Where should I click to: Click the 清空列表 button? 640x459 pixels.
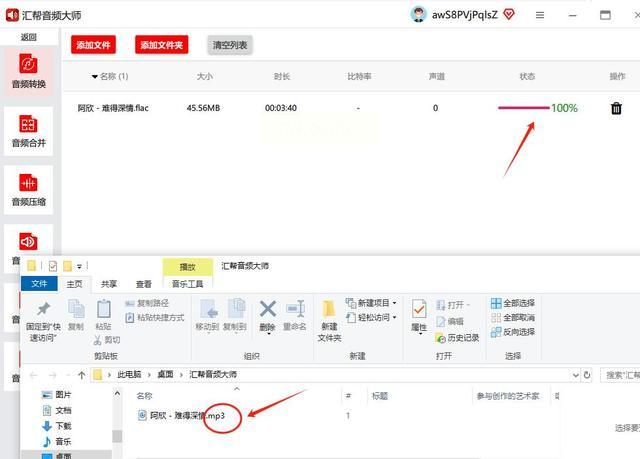point(230,45)
